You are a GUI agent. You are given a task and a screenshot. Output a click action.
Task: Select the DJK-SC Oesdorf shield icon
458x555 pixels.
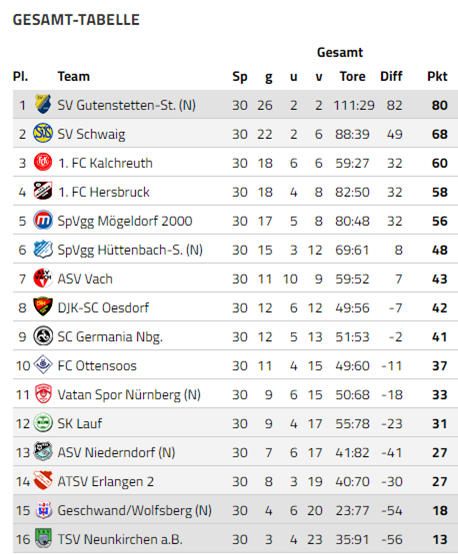click(x=43, y=307)
